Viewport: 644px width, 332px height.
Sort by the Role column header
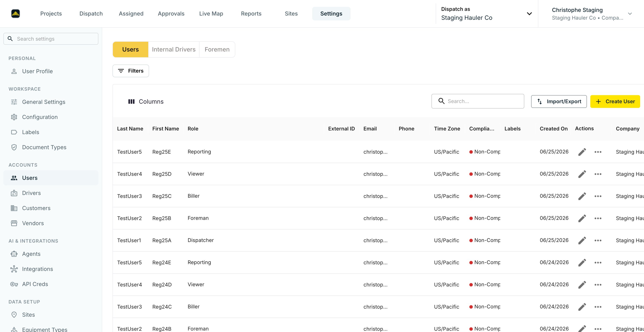tap(193, 129)
